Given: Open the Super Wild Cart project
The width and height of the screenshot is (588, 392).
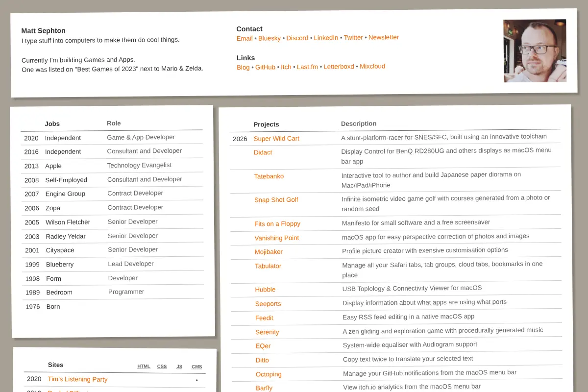Looking at the screenshot, I should tap(276, 139).
